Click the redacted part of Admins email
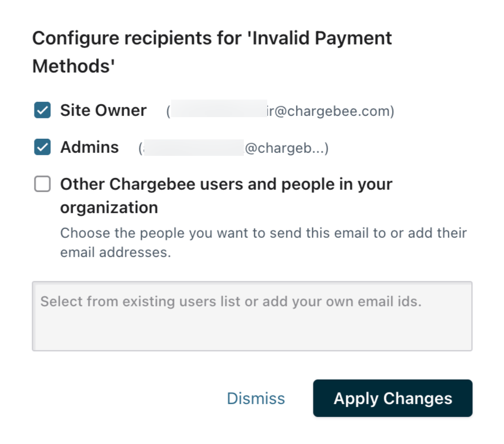Viewport: 504px width, 444px height. pyautogui.click(x=193, y=148)
